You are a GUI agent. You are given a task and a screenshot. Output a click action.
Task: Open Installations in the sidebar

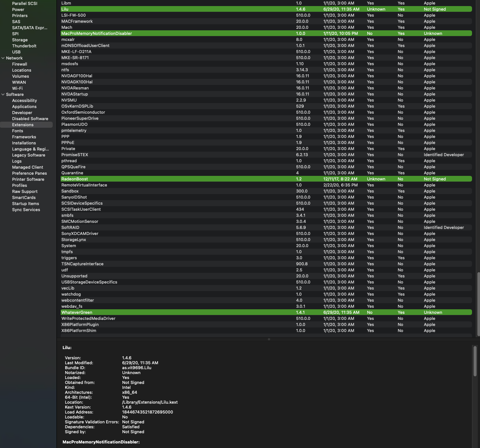pyautogui.click(x=24, y=143)
